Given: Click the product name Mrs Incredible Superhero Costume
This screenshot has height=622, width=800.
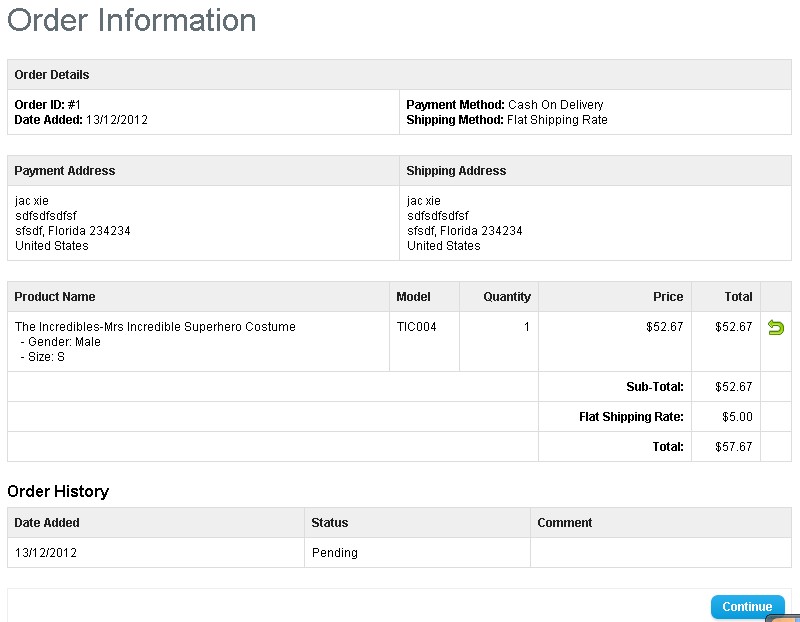Looking at the screenshot, I should (155, 327).
